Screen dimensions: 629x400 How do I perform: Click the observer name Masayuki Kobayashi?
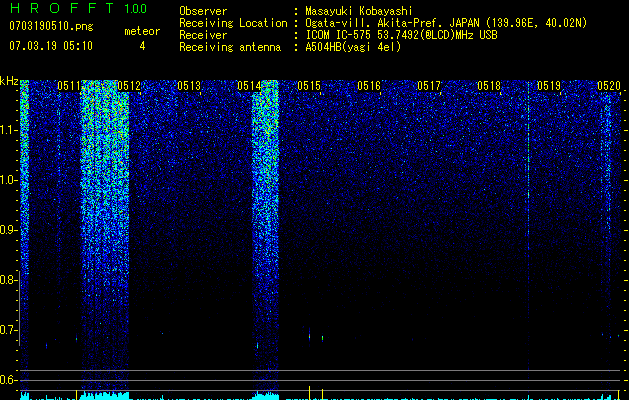tap(359, 11)
